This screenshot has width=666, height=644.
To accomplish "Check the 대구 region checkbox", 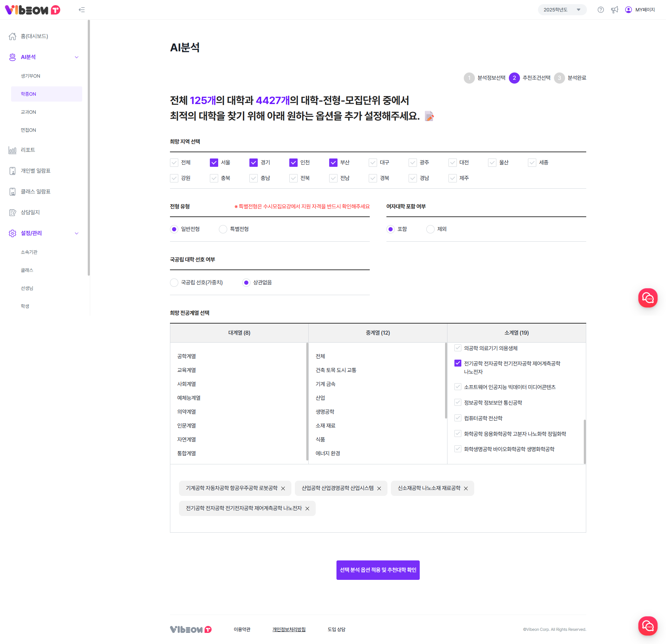I will pyautogui.click(x=373, y=163).
